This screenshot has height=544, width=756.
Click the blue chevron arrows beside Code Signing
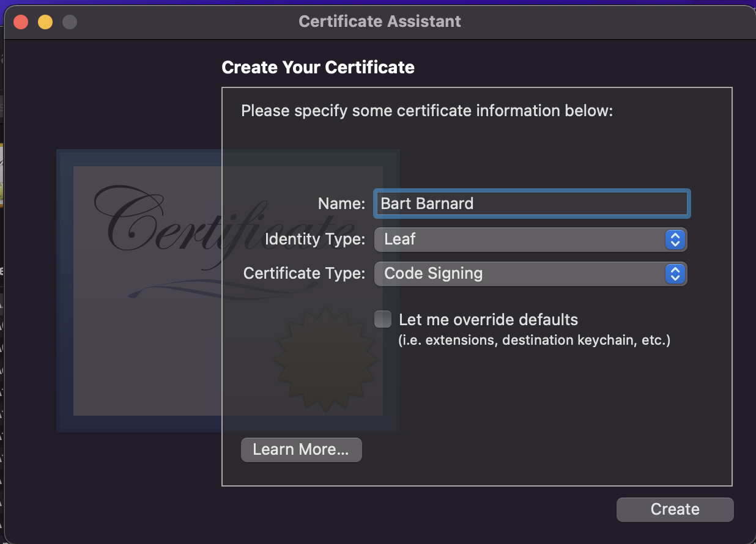click(x=675, y=274)
